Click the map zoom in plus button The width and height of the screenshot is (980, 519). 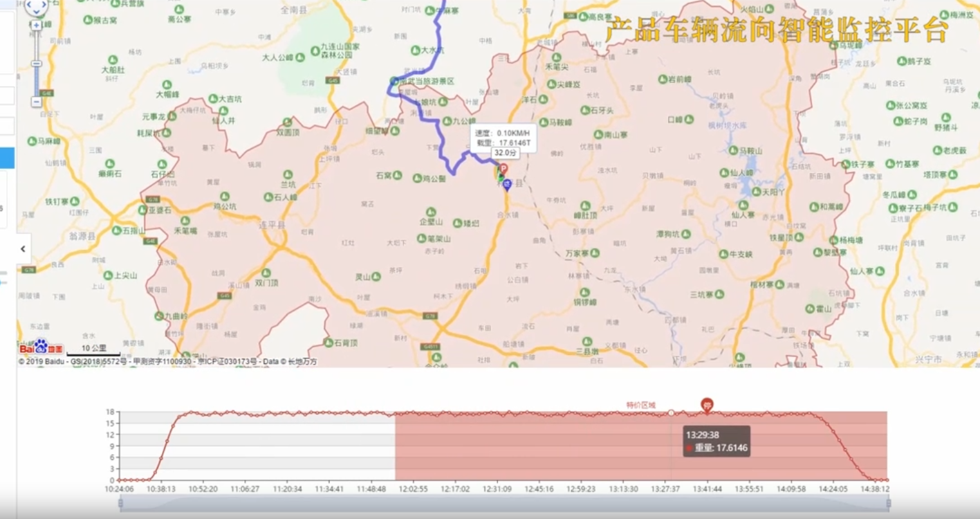(x=36, y=25)
